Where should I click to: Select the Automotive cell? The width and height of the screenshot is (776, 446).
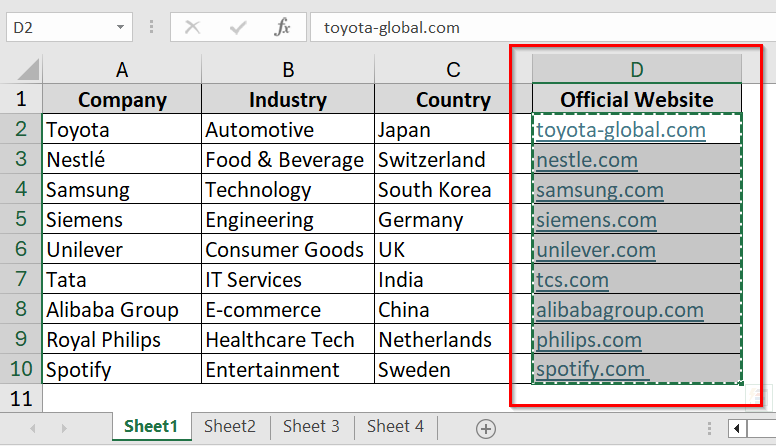coord(288,129)
